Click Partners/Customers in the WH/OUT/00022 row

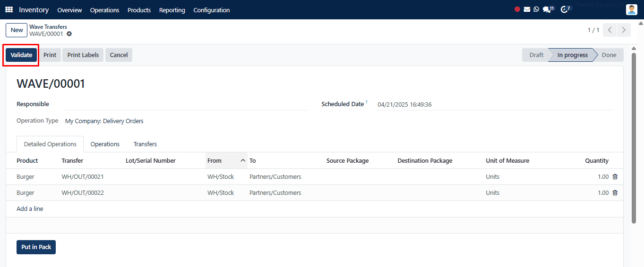pos(275,193)
